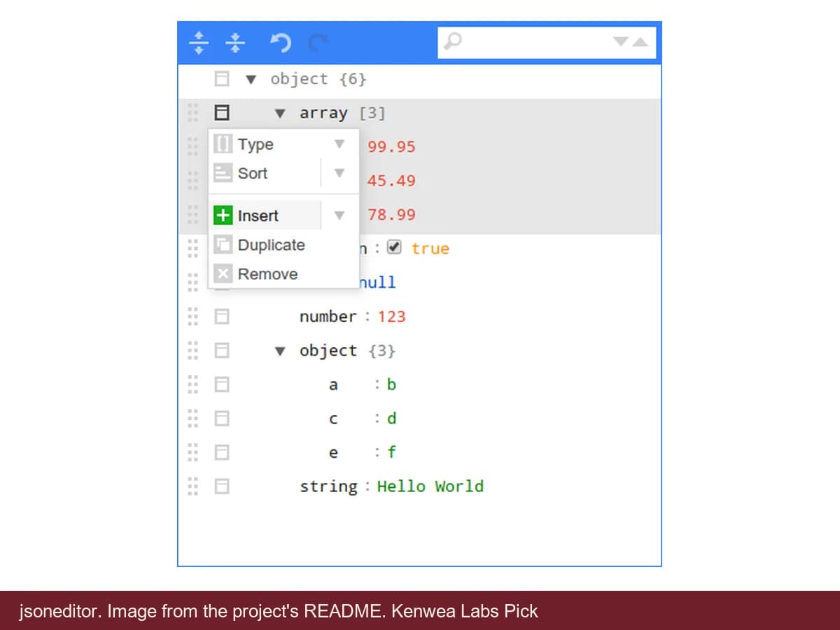This screenshot has width=840, height=630.
Task: Open context menu button on row e
Action: tap(221, 452)
